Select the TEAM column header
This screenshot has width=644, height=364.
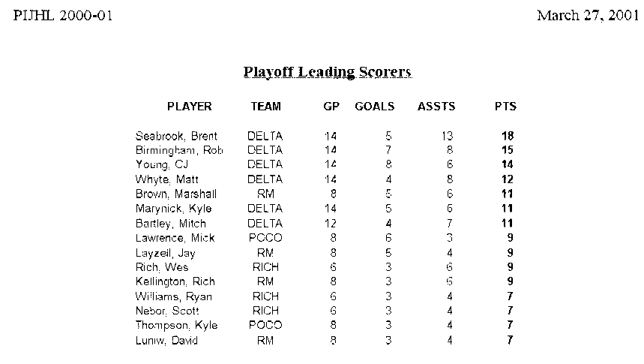[265, 107]
